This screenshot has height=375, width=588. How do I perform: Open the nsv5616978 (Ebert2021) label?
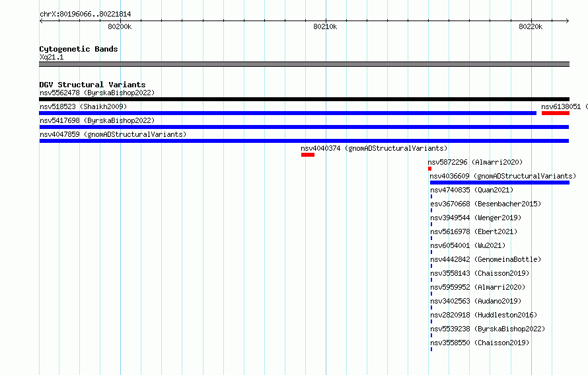click(x=474, y=231)
